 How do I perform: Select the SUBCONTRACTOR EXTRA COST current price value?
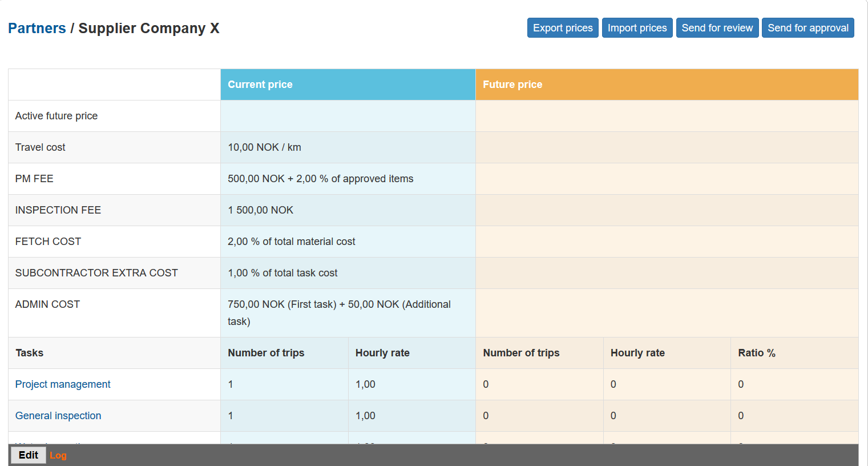coord(282,273)
